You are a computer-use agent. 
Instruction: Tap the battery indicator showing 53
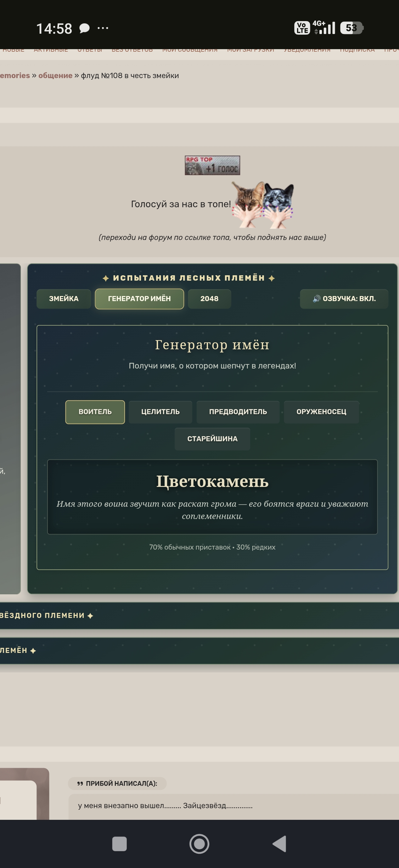[352, 28]
